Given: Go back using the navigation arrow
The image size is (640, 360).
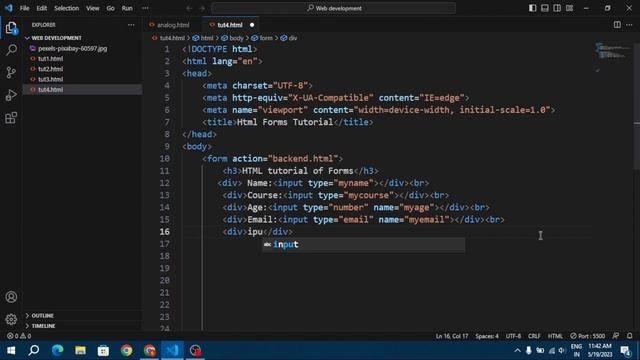Looking at the screenshot, I should click(x=189, y=8).
